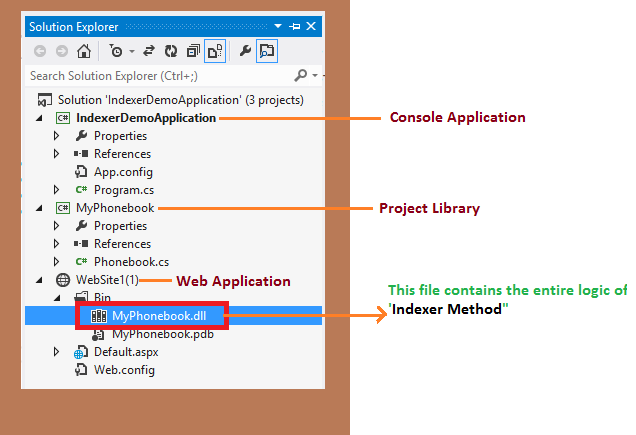Image resolution: width=636 pixels, height=435 pixels.
Task: Toggle Preview Selected Items button
Action: click(x=267, y=51)
